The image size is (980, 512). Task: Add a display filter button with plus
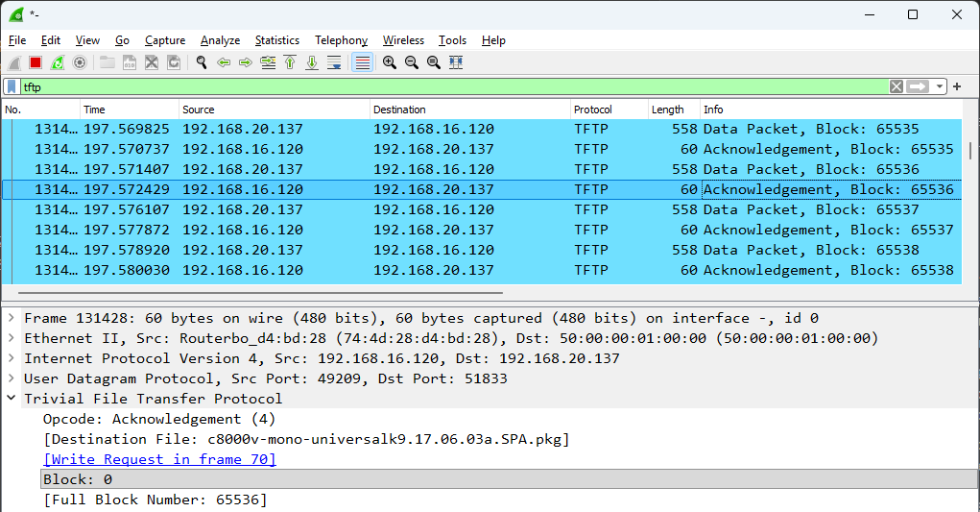pyautogui.click(x=957, y=86)
